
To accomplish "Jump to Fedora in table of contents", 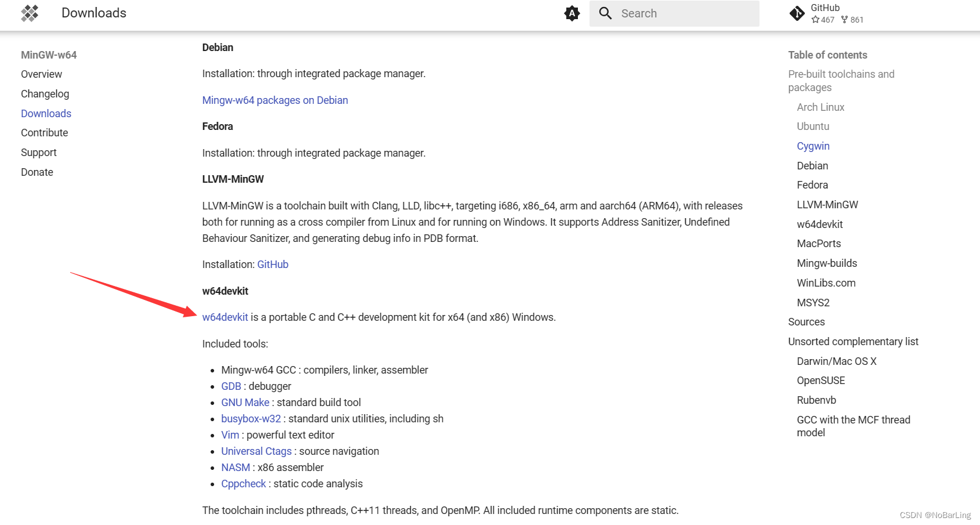I will pos(812,185).
